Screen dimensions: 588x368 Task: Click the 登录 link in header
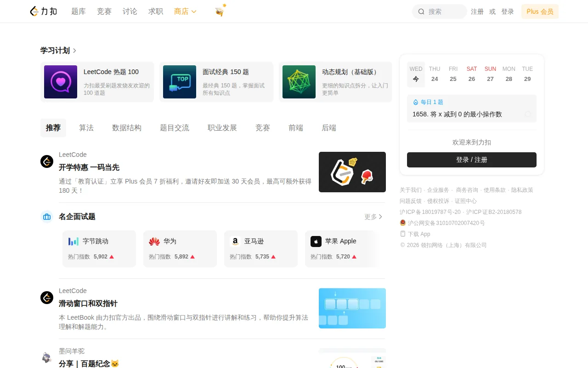coord(508,11)
